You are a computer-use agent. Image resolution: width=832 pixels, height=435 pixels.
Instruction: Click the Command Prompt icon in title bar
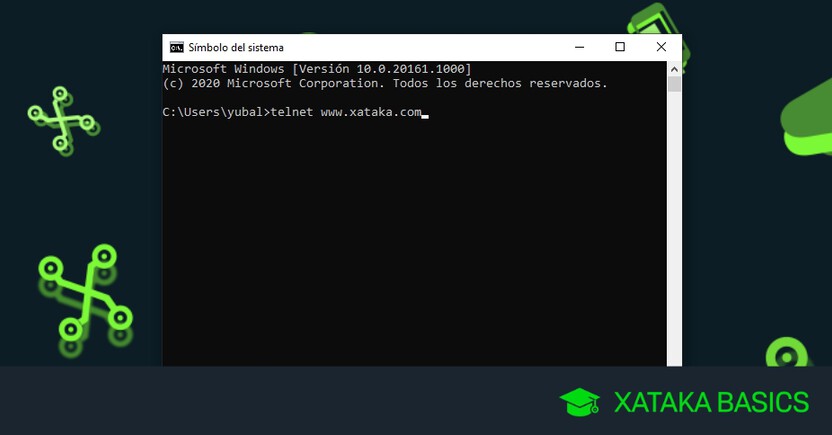(176, 47)
